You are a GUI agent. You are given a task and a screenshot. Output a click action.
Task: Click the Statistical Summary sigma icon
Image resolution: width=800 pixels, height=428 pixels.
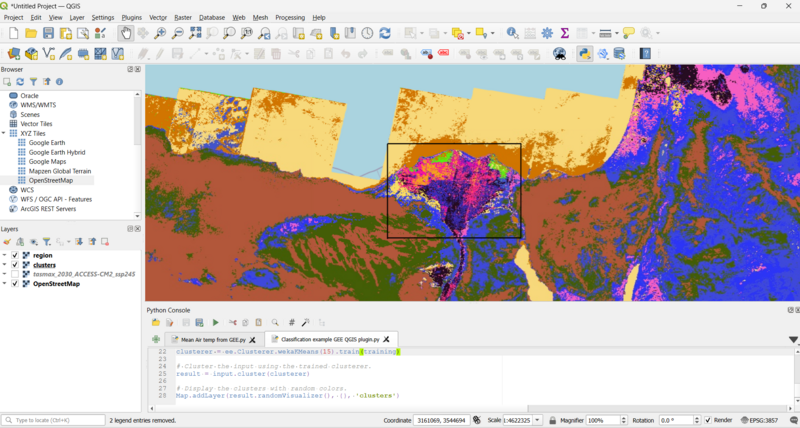point(564,33)
